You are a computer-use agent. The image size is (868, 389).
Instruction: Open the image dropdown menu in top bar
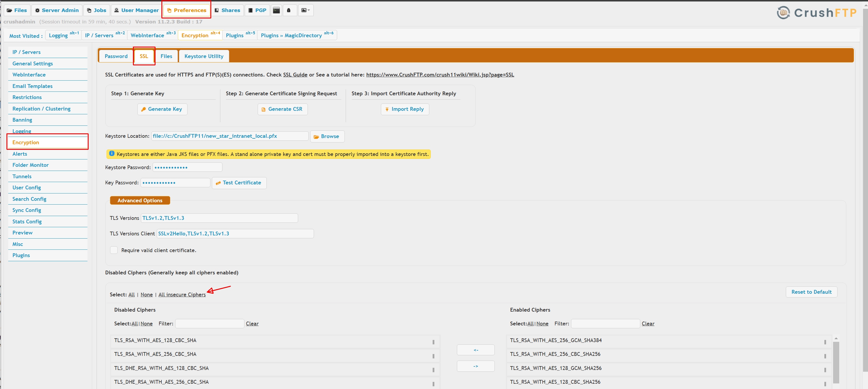pyautogui.click(x=306, y=10)
